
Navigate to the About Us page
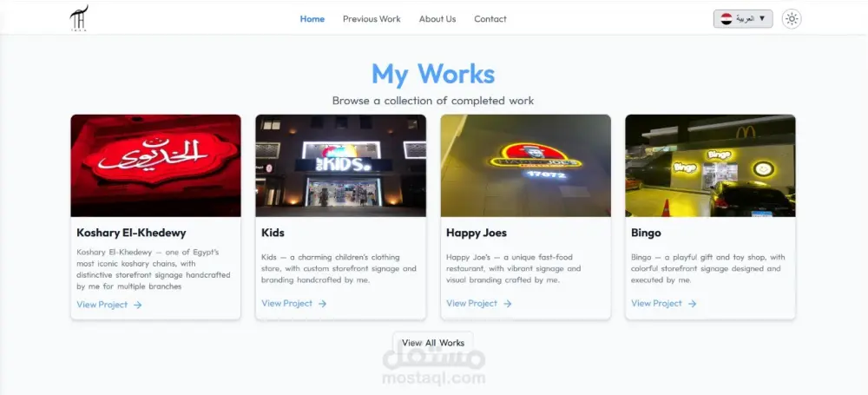click(x=437, y=19)
